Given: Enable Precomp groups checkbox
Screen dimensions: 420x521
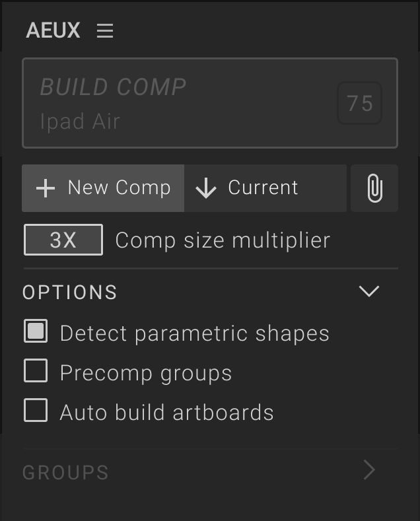Looking at the screenshot, I should [36, 370].
